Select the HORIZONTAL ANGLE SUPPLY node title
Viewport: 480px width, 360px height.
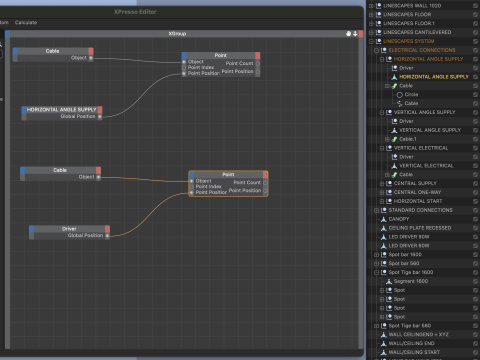62,110
